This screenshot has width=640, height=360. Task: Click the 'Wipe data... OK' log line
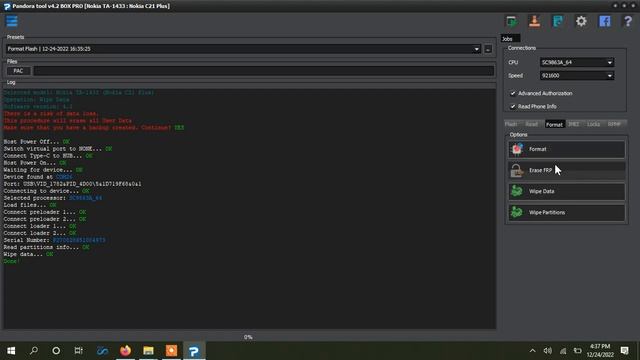(28, 254)
